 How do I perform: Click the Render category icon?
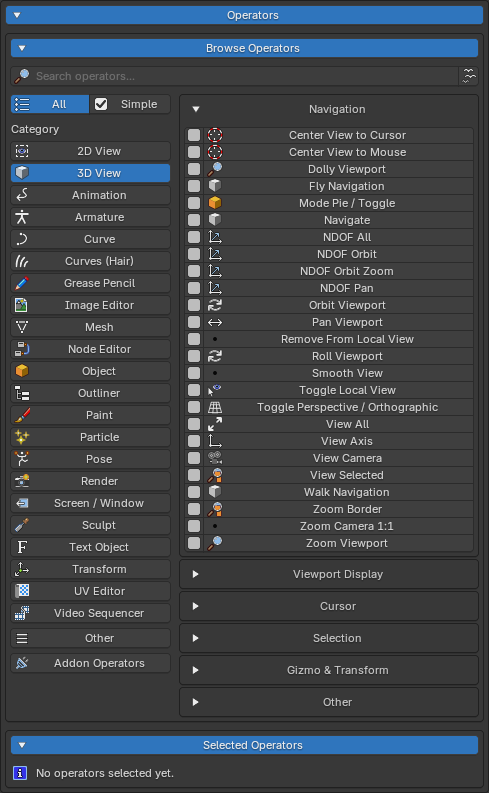(x=22, y=481)
